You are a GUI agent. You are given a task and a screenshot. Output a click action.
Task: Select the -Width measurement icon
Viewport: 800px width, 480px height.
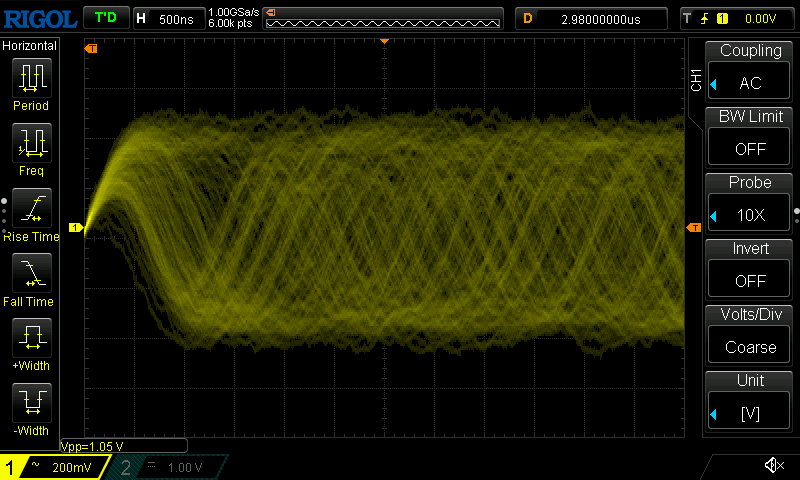[31, 407]
